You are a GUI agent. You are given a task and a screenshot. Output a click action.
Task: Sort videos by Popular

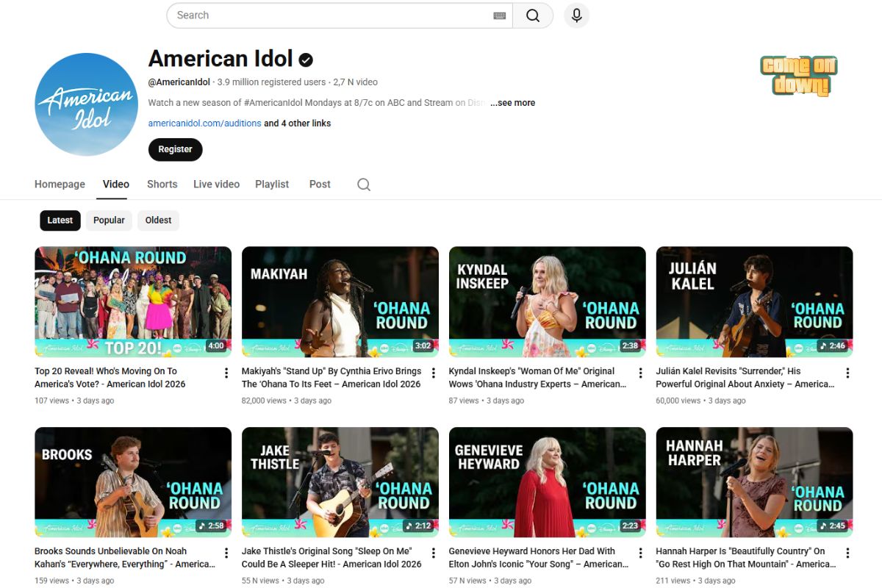[x=109, y=220]
